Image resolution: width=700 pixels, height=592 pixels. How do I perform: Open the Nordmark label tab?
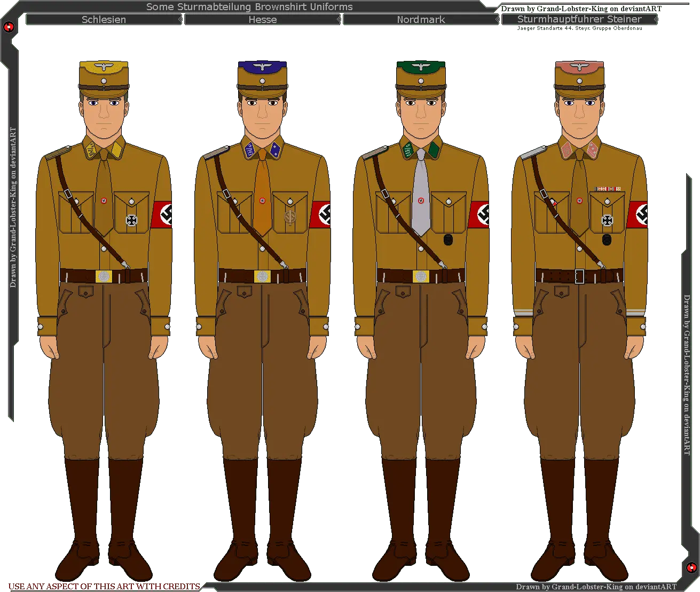coord(421,20)
